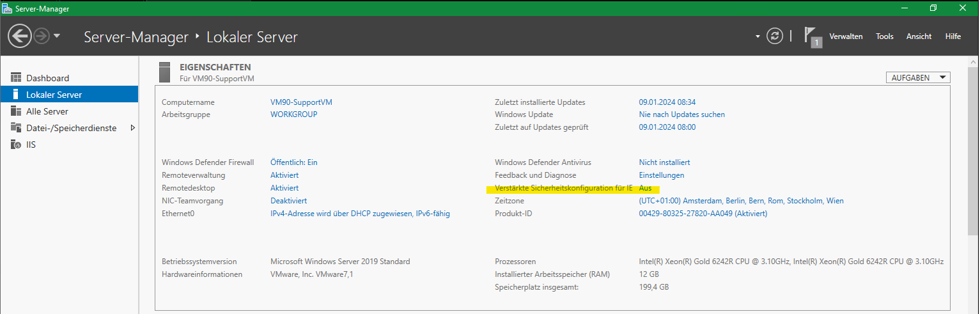The height and width of the screenshot is (314, 980).
Task: Click the forward navigation arrow button
Action: point(42,36)
